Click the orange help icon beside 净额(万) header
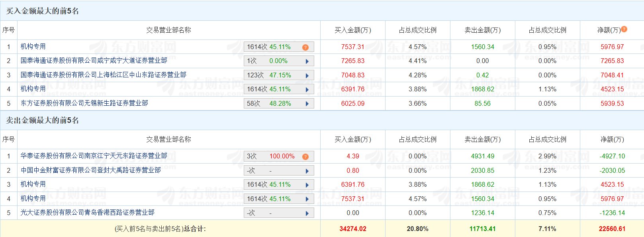 coord(624,29)
